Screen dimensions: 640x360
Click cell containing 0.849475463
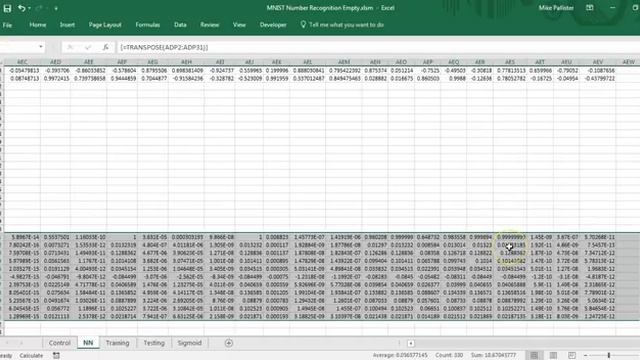(x=344, y=78)
